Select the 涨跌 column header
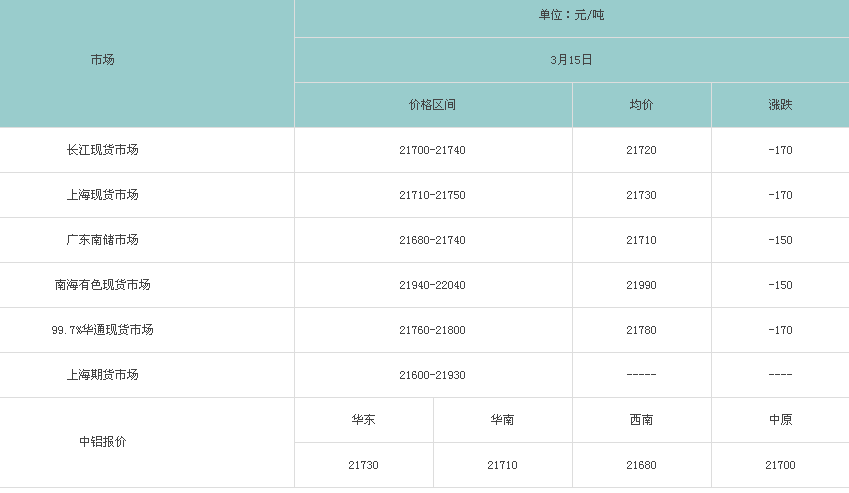The image size is (849, 493). (x=780, y=105)
